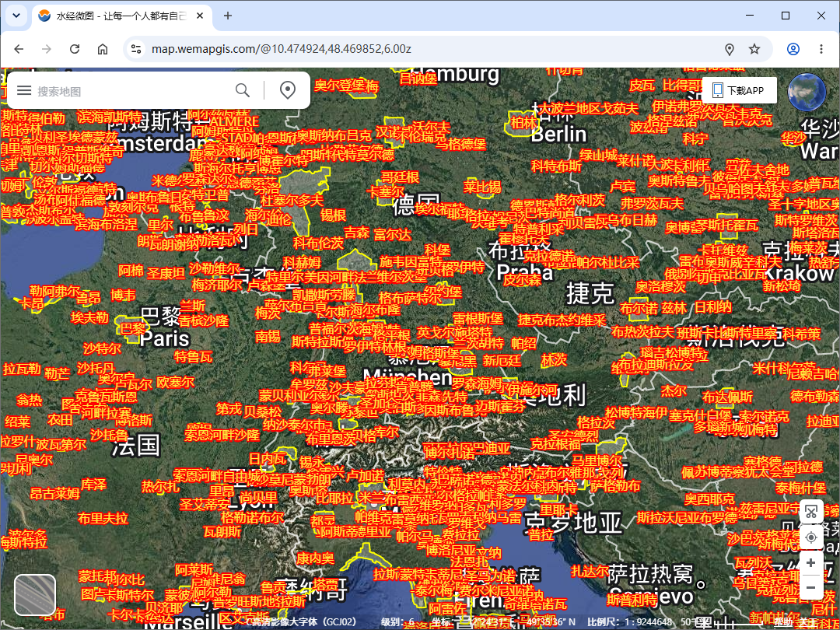Close the 水经微图 browser tab
The image size is (840, 630).
[x=201, y=16]
